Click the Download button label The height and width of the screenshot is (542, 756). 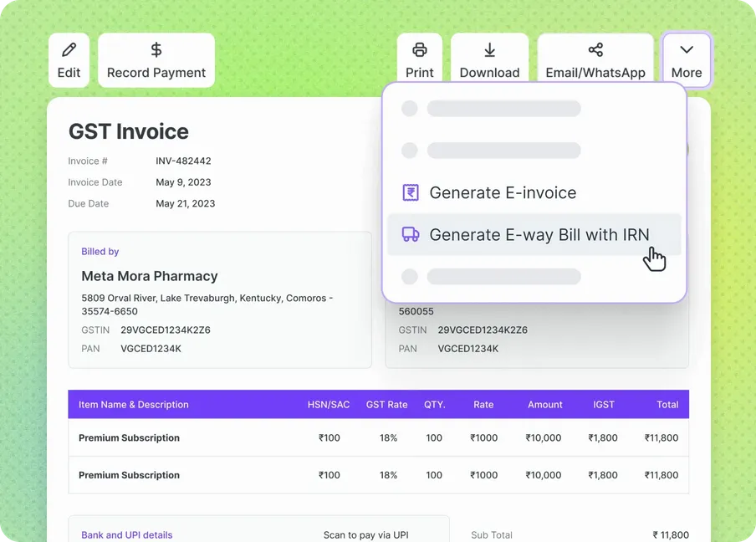click(x=489, y=72)
